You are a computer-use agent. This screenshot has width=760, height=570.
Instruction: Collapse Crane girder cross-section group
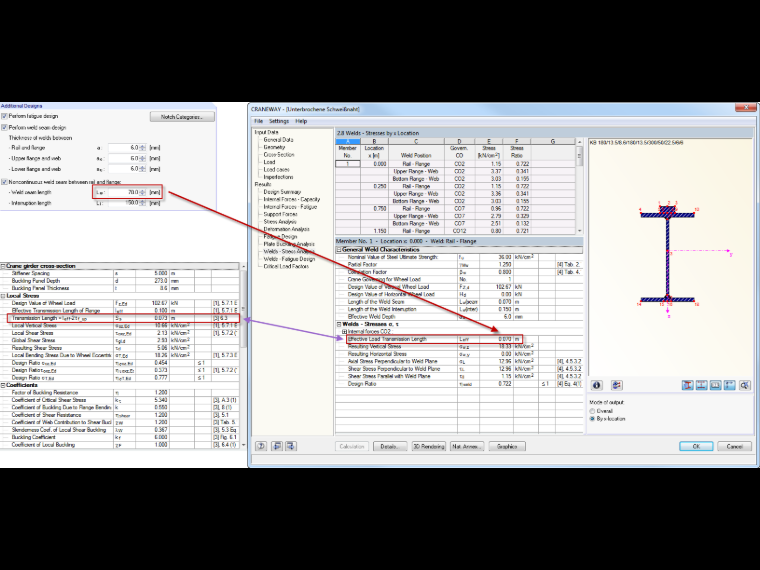(x=3, y=266)
